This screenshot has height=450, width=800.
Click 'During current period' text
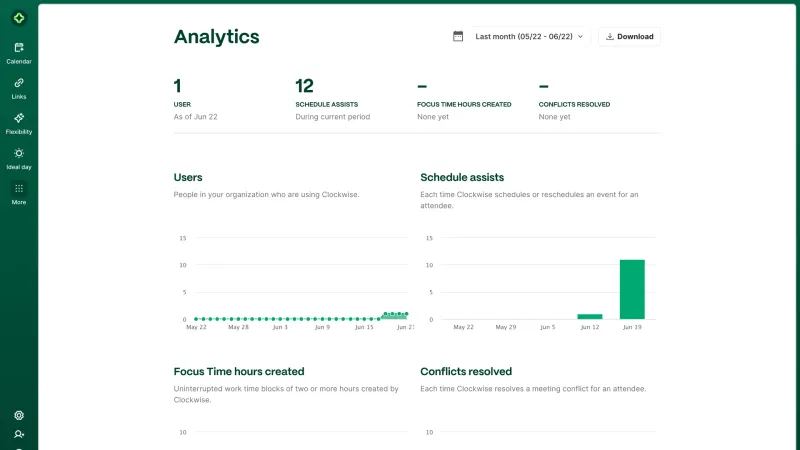tap(333, 117)
